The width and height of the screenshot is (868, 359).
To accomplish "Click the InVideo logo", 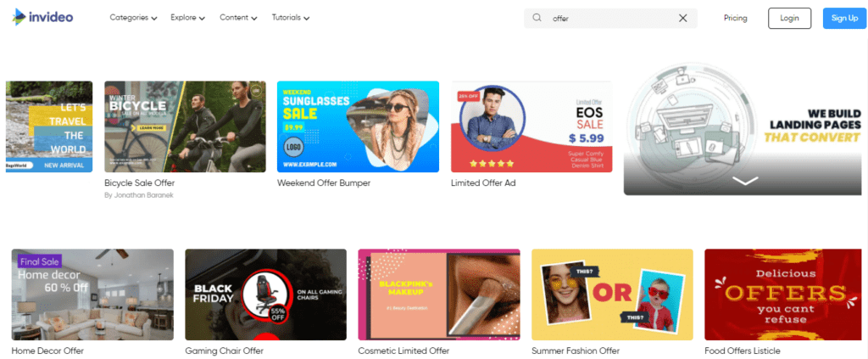I will pyautogui.click(x=42, y=18).
